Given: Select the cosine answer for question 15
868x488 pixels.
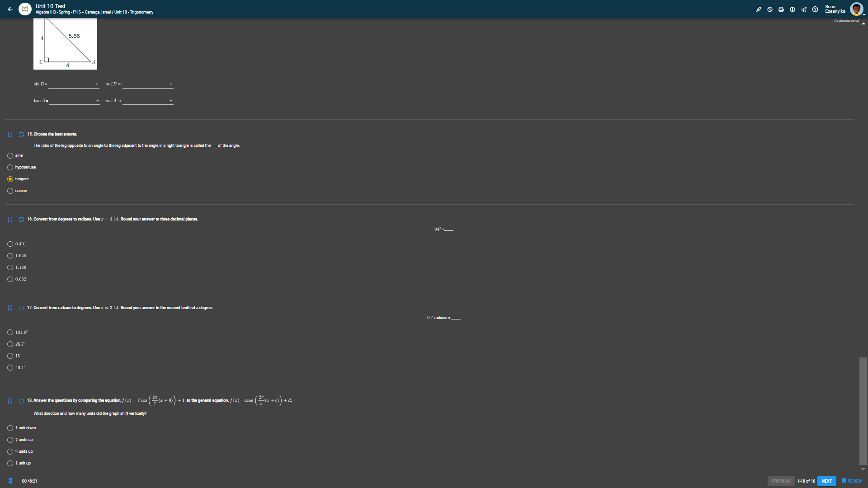Looking at the screenshot, I should click(10, 191).
